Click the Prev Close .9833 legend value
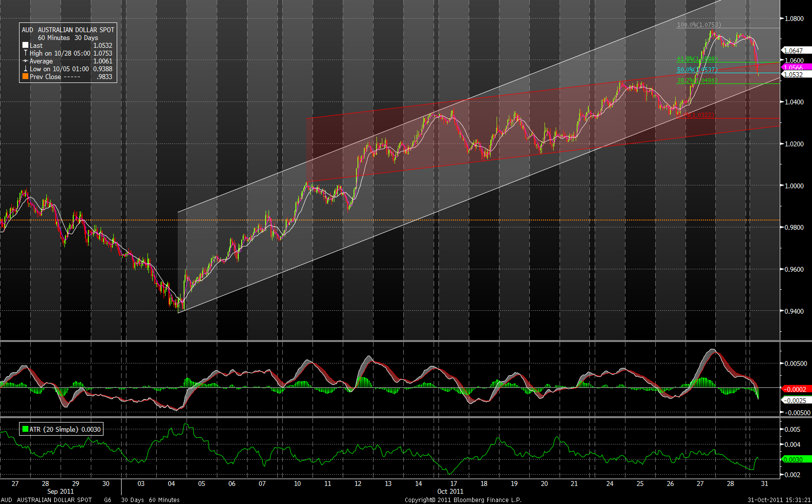This screenshot has height=504, width=812. coord(104,77)
